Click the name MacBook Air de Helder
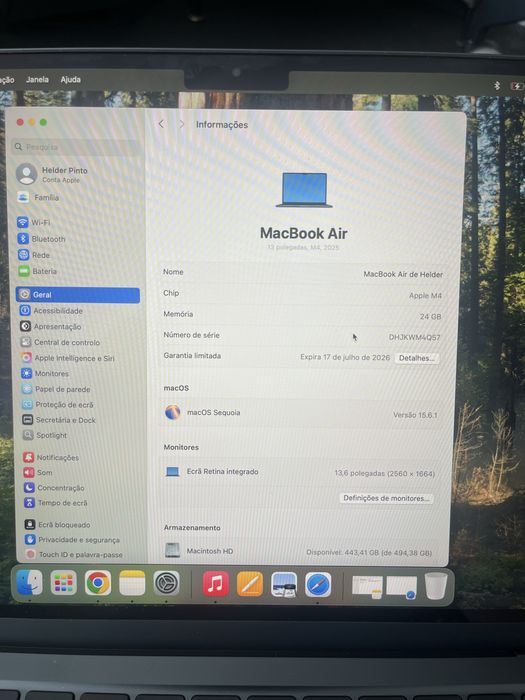Image resolution: width=525 pixels, height=700 pixels. tap(403, 274)
